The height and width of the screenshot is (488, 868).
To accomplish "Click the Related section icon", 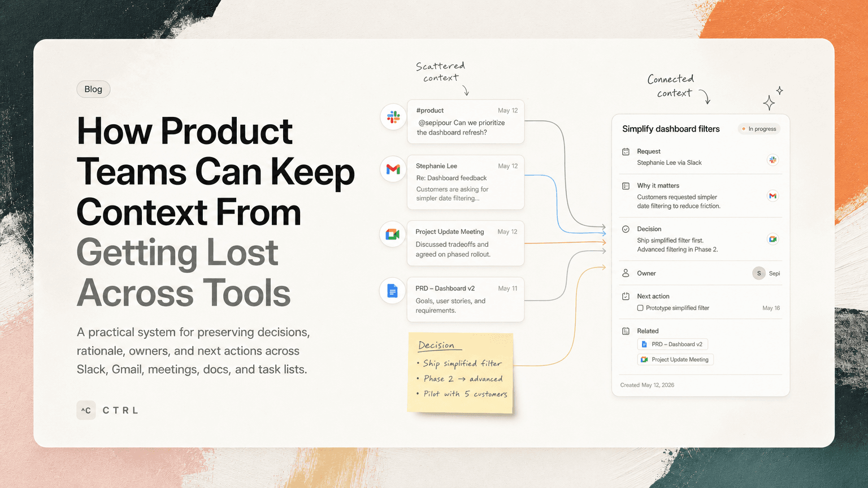I will coord(626,331).
